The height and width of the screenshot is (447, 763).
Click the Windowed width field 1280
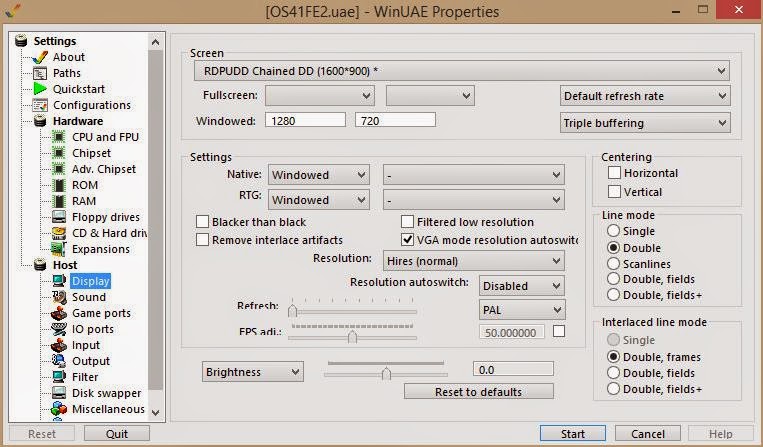click(305, 120)
